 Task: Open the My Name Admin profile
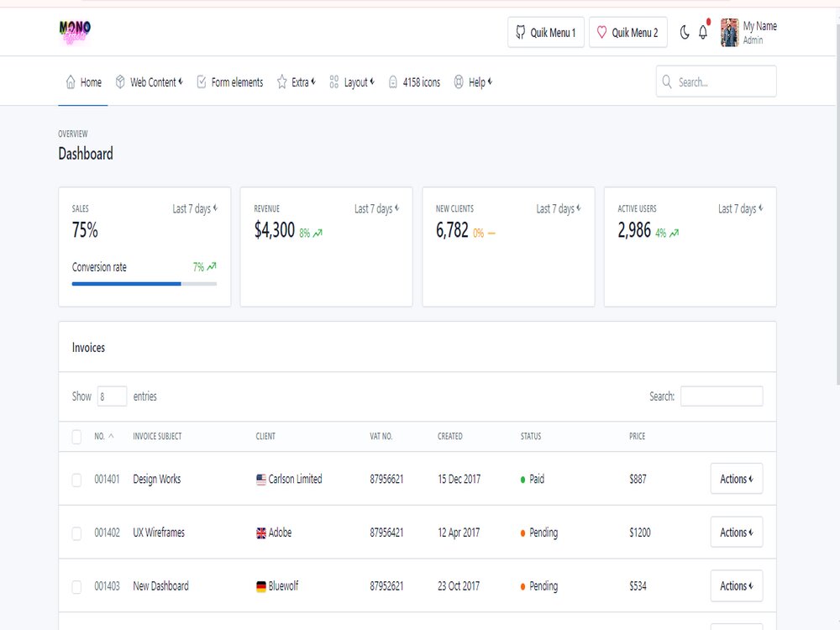pos(748,33)
